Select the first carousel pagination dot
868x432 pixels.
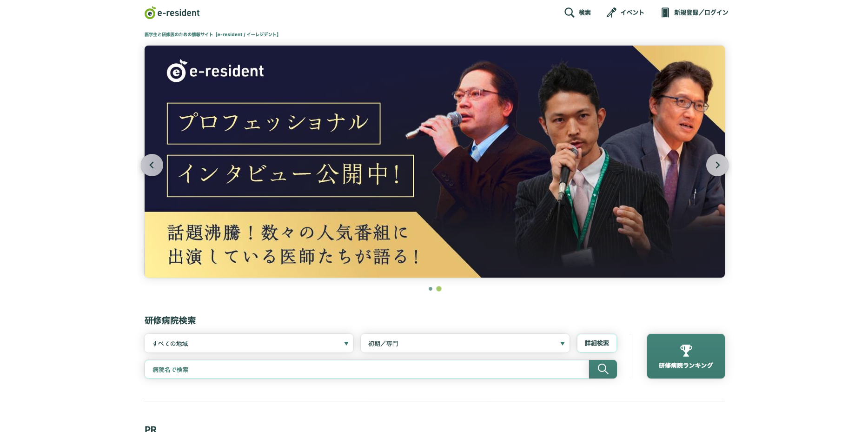431,289
